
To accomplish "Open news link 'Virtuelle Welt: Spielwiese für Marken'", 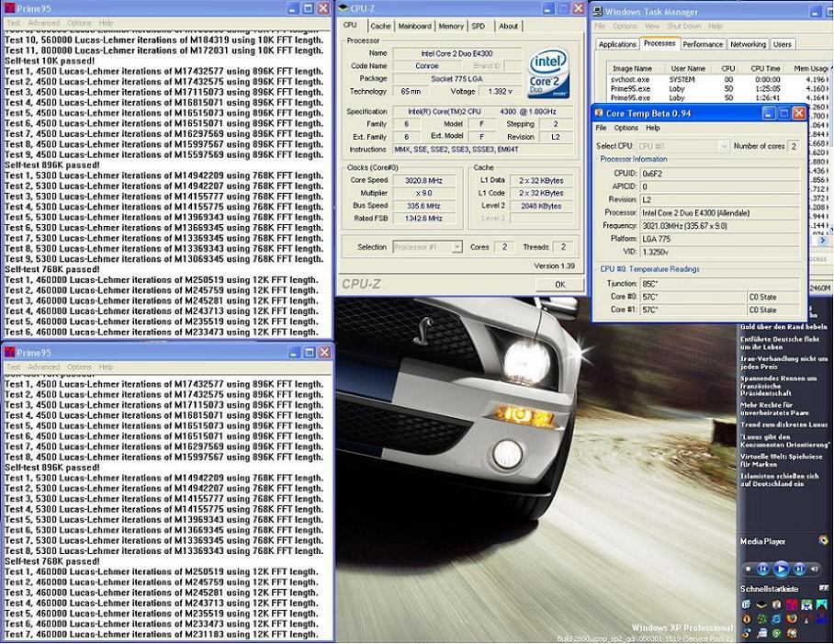I will [x=782, y=460].
